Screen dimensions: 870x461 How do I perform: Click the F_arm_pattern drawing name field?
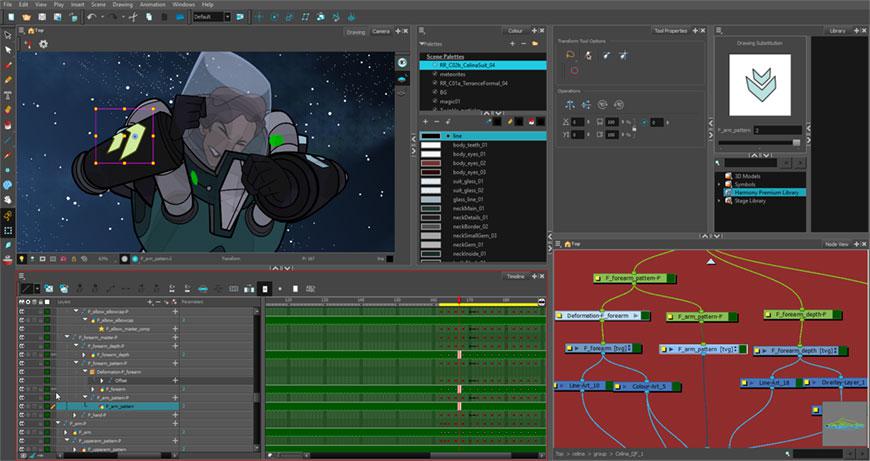[x=777, y=130]
